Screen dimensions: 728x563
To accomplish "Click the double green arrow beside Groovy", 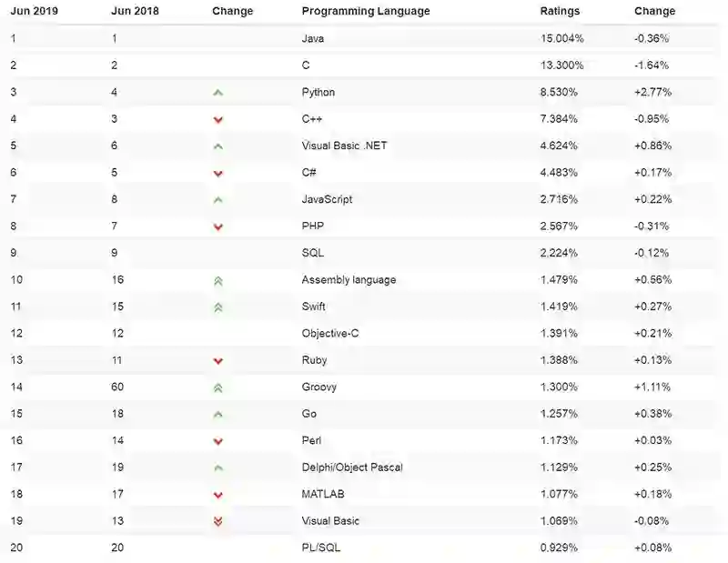I will (218, 388).
